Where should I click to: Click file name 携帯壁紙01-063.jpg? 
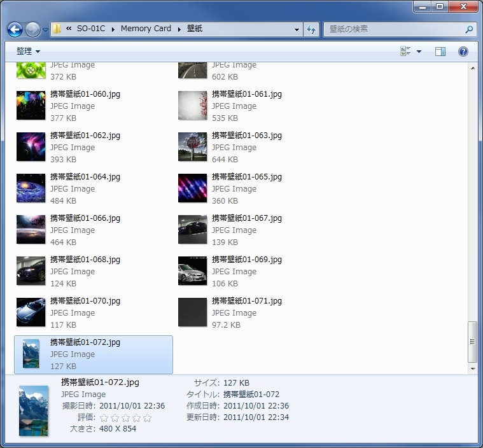coord(247,136)
